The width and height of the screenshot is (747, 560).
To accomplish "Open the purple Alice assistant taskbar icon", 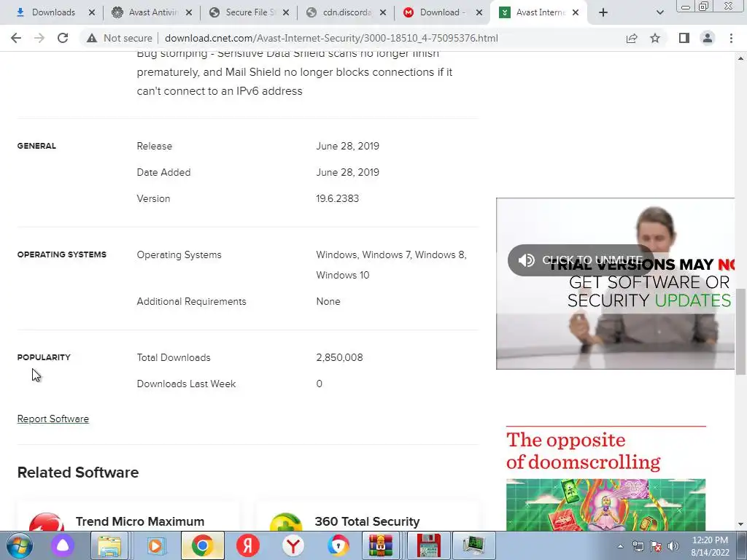I will point(63,545).
